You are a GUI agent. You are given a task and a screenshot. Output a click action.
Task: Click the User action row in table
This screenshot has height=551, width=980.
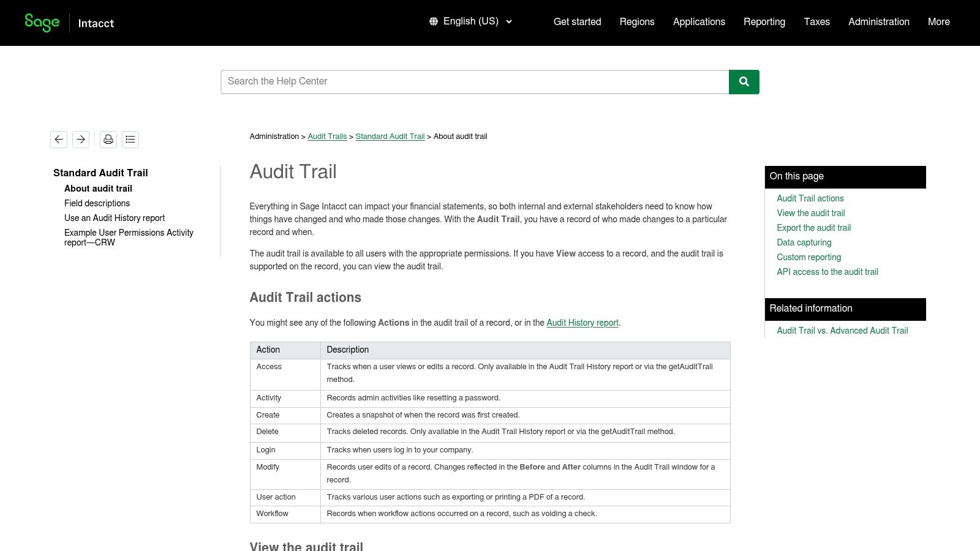490,498
